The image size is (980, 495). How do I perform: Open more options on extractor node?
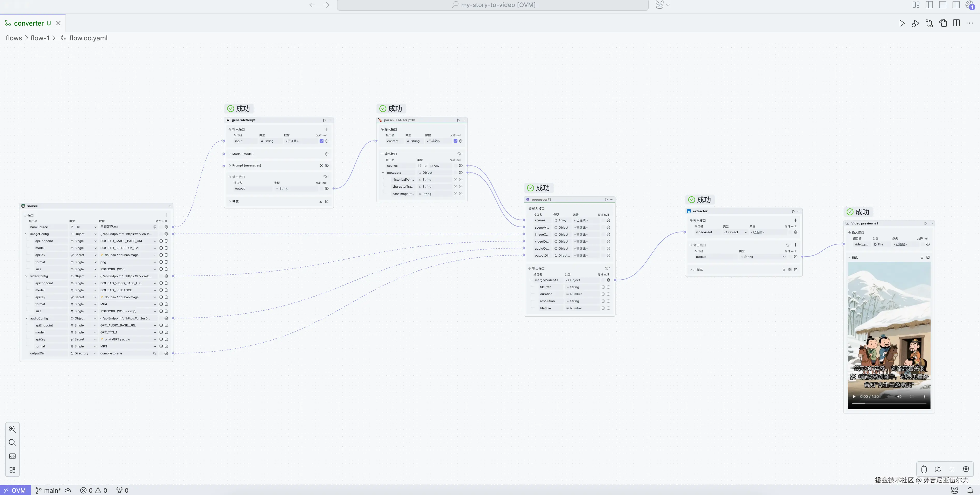[799, 211]
